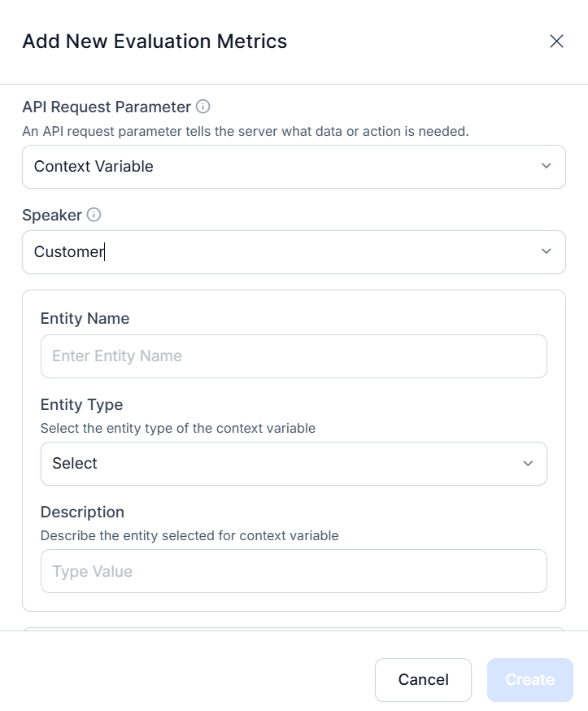The image size is (588, 711).
Task: Click the Cancel button
Action: [x=423, y=680]
